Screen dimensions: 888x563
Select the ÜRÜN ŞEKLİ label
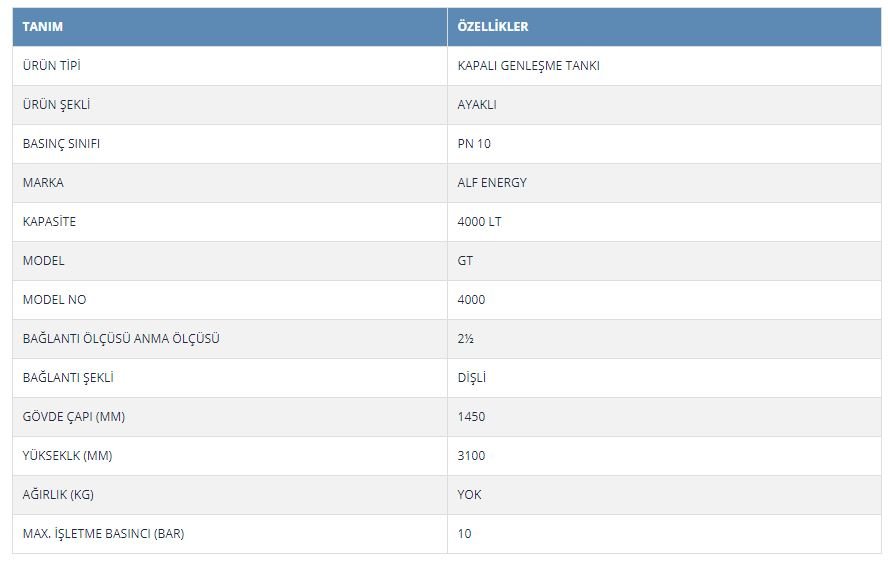pos(56,105)
